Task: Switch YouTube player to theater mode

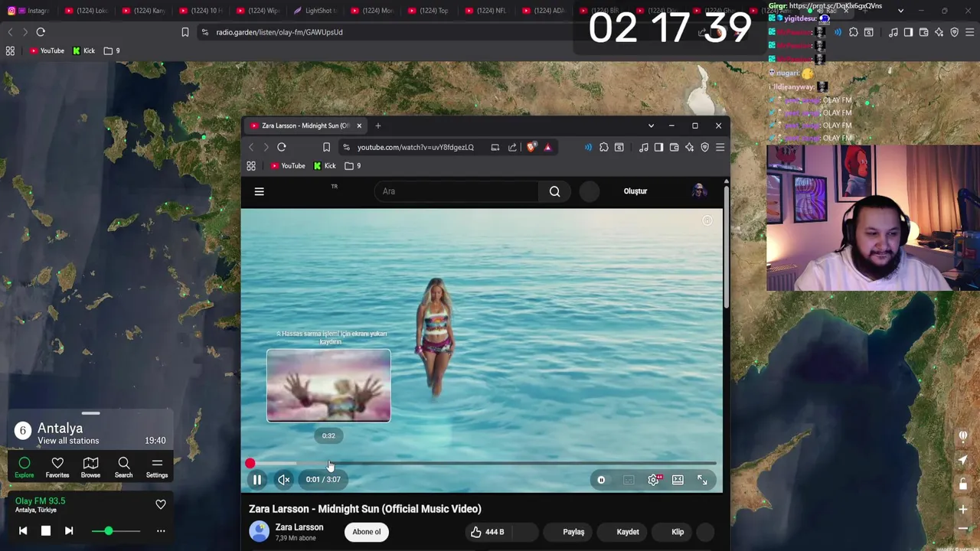Action: click(x=678, y=480)
